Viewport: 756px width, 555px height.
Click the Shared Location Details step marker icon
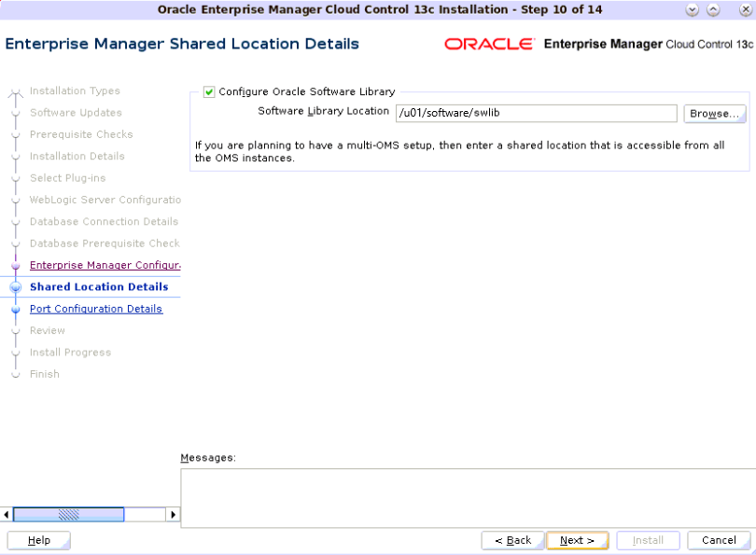pos(16,286)
